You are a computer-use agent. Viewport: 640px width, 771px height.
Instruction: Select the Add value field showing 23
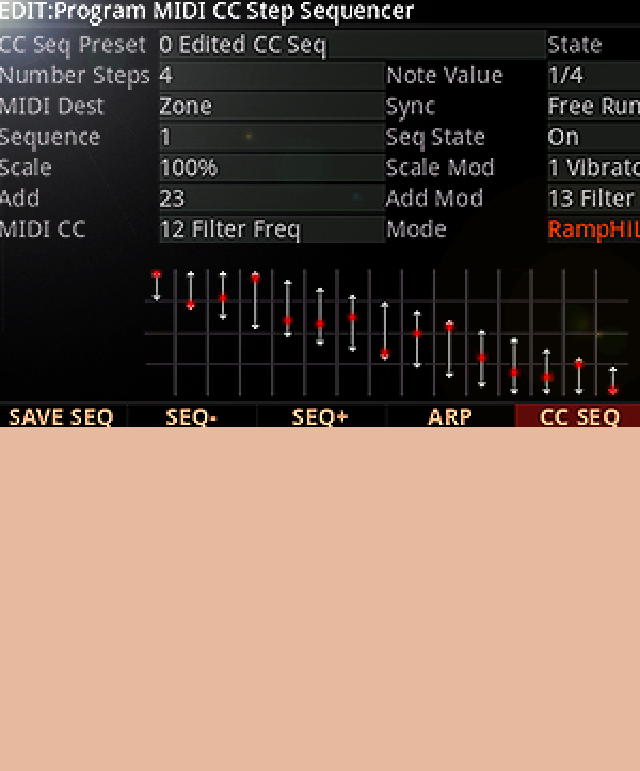pyautogui.click(x=270, y=199)
